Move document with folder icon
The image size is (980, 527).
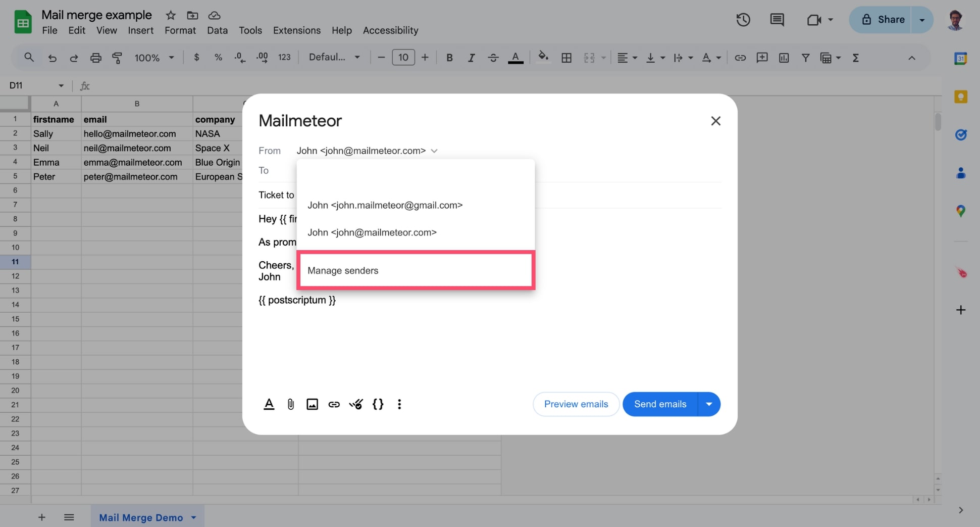tap(192, 15)
